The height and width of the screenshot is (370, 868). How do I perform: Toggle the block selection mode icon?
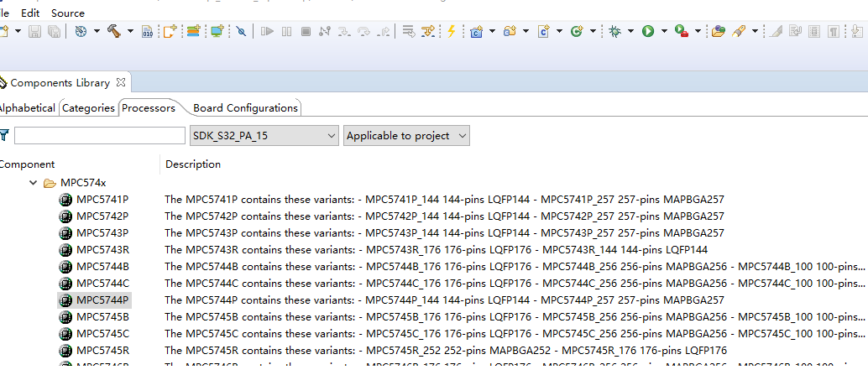click(814, 32)
